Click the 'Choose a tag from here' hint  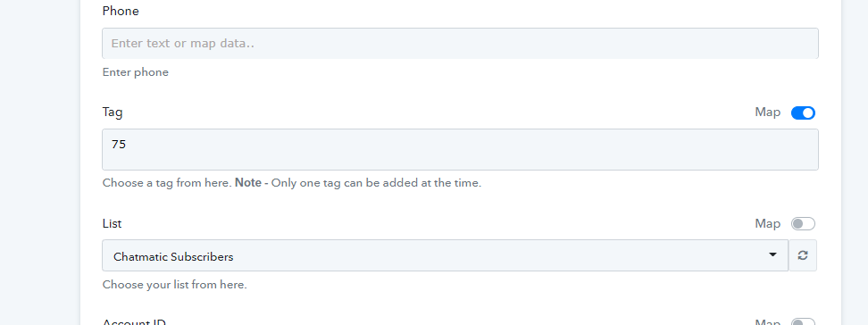coord(167,183)
